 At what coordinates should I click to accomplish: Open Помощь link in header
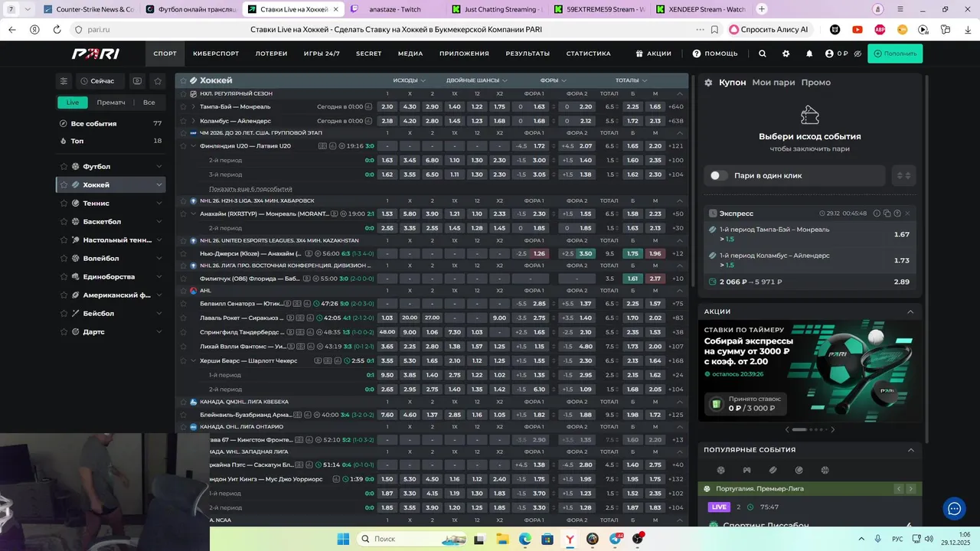tap(715, 54)
